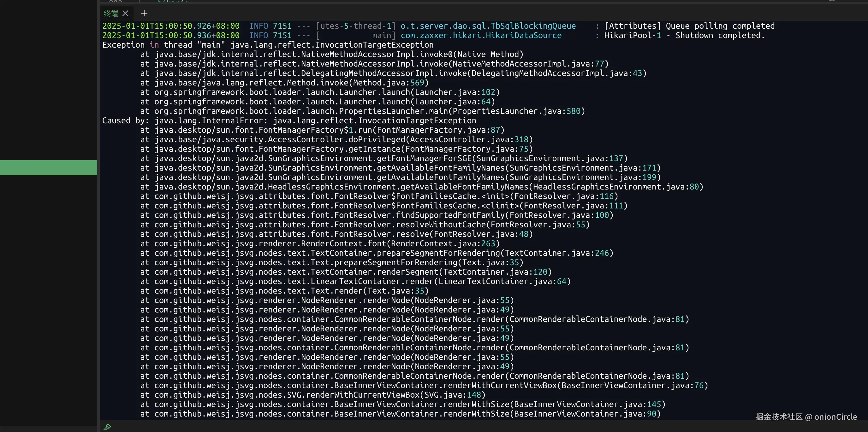Open the BaseInnerViewContainer.java:76 reference
The image size is (868, 432).
click(633, 385)
